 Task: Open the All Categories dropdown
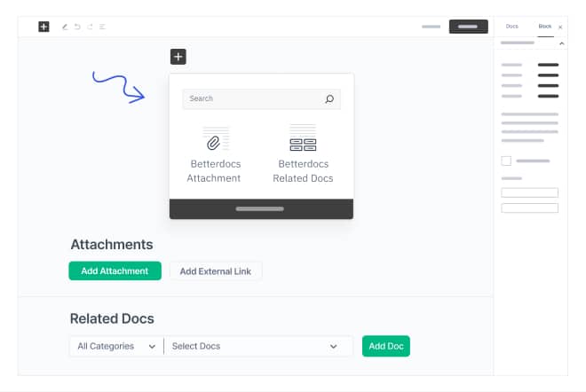(115, 346)
